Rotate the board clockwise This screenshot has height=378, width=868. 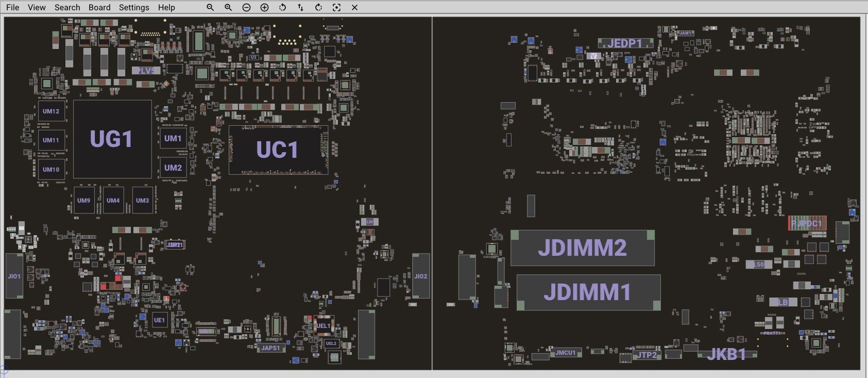[318, 7]
